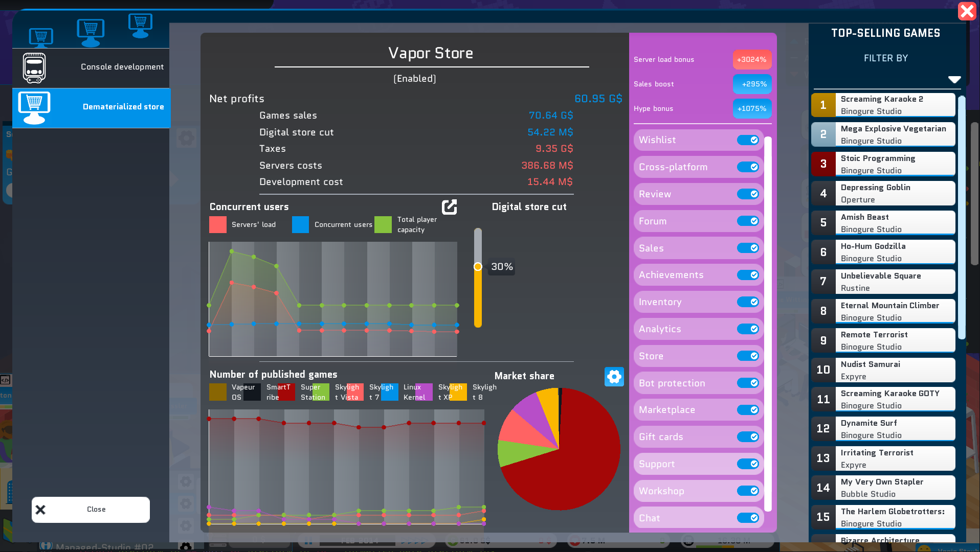
Task: Disable the Gift cards feature
Action: 748,437
